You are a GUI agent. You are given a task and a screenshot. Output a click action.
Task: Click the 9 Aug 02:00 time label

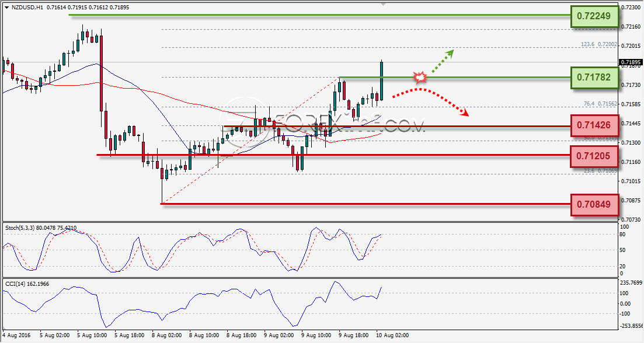[x=279, y=335]
